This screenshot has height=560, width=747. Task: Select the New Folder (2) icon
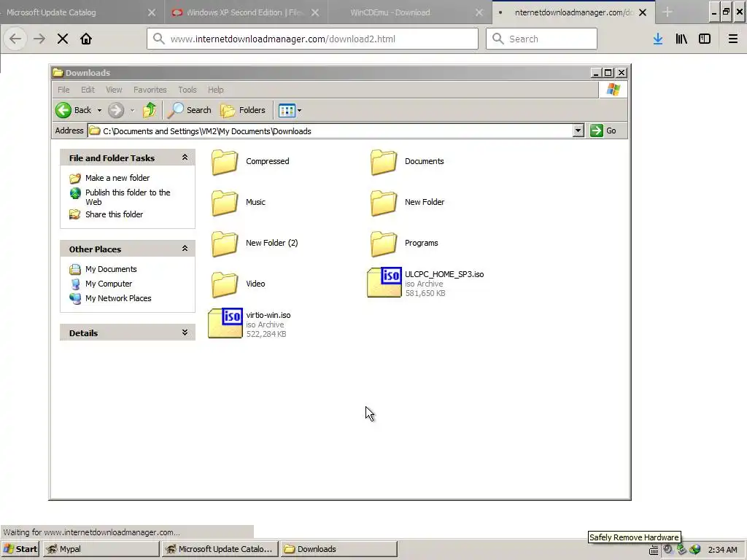(225, 244)
